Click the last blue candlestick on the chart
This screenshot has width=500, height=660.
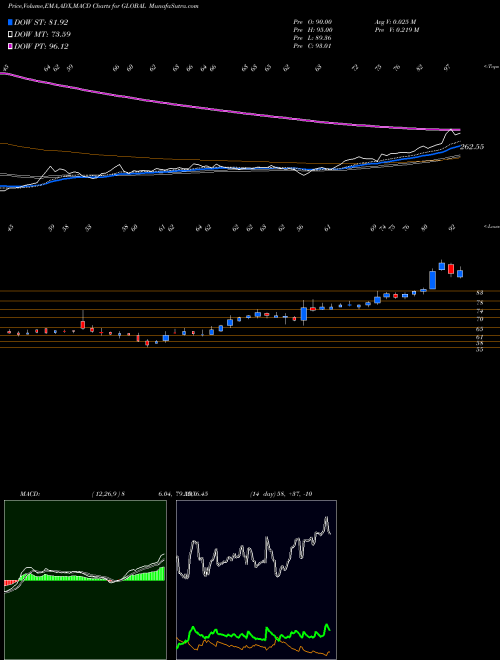point(460,273)
